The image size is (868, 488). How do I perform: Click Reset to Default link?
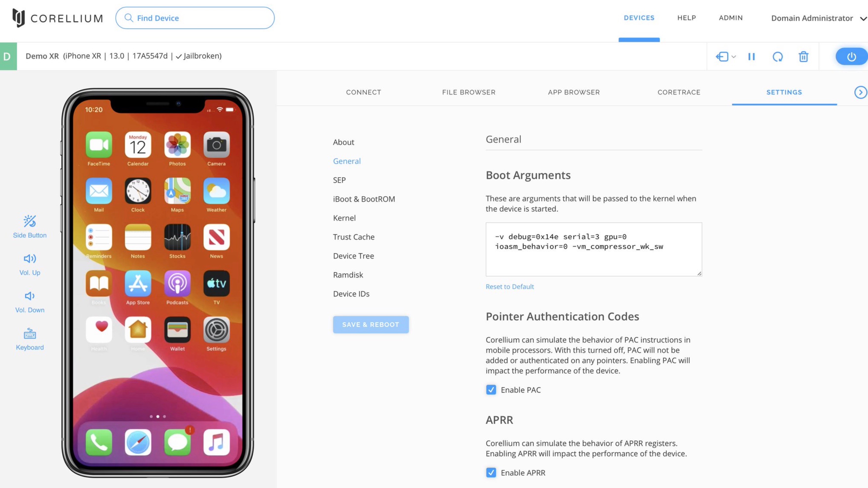[x=510, y=287]
